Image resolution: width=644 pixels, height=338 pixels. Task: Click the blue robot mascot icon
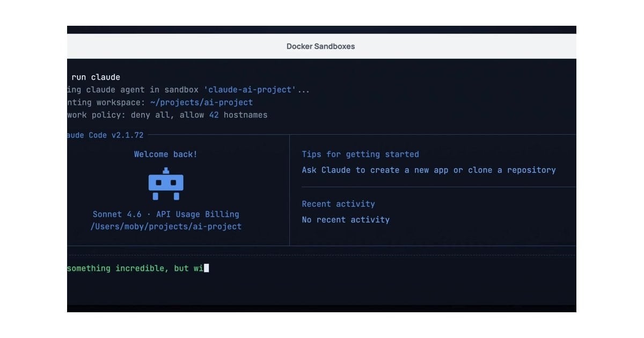point(166,184)
